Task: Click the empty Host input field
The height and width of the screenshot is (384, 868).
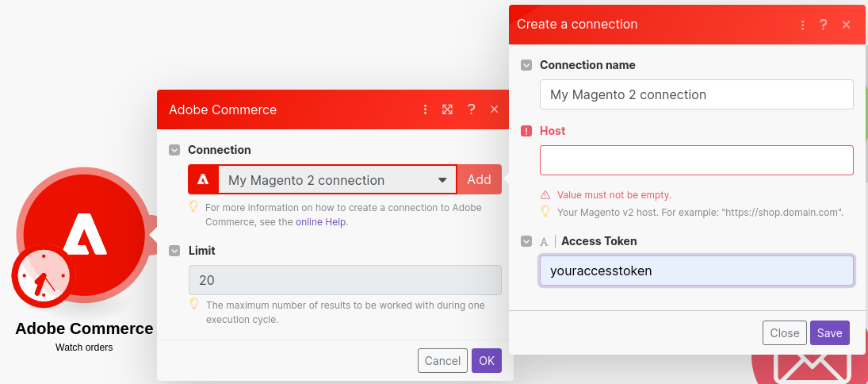Action: click(696, 160)
